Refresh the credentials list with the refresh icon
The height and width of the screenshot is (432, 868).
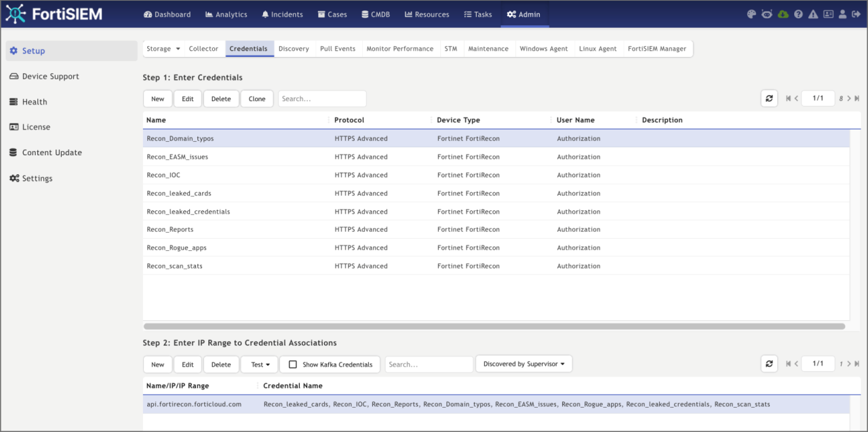point(769,98)
